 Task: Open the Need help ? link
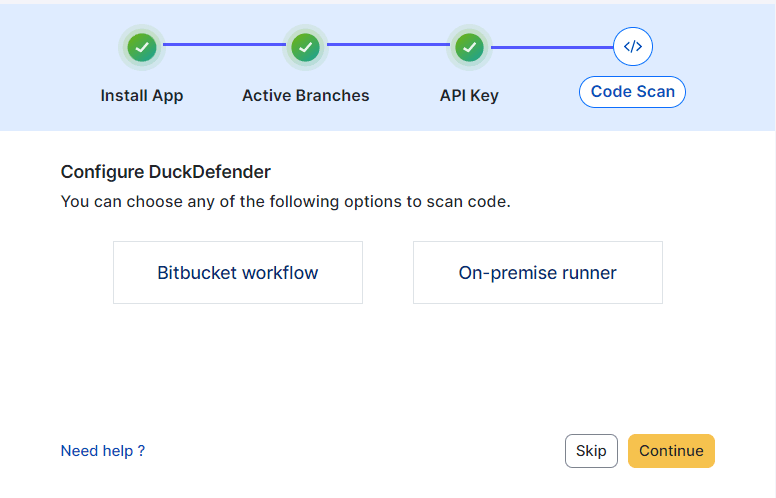point(102,451)
